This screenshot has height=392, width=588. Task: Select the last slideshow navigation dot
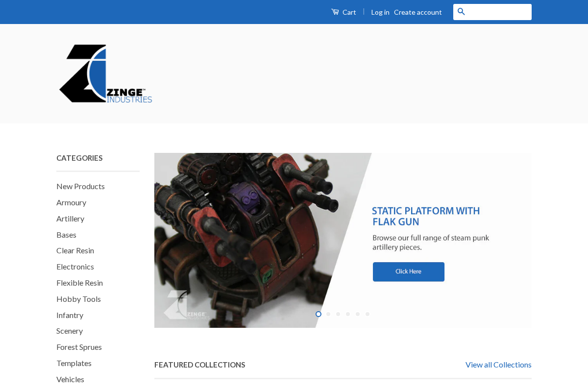(x=367, y=314)
